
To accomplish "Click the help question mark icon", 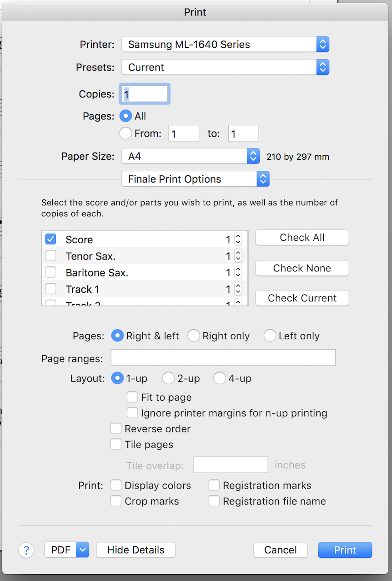I will point(26,550).
